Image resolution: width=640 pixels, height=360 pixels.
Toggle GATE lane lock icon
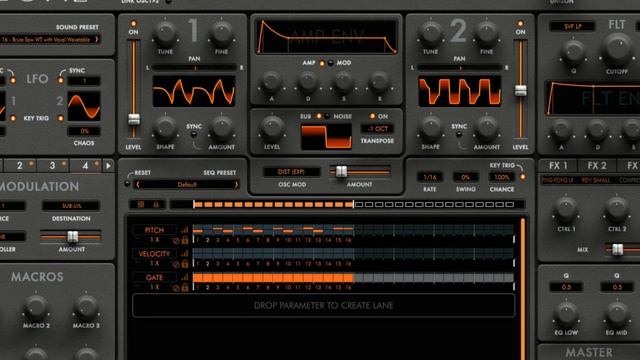click(185, 287)
